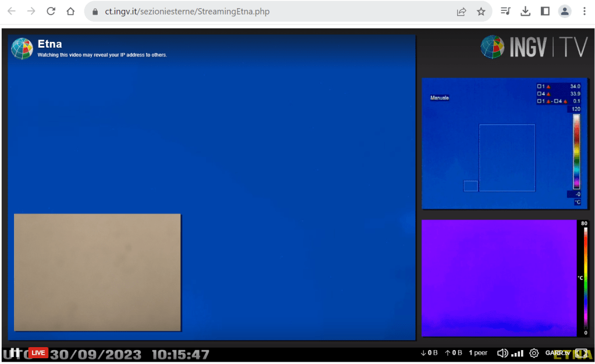Enter fullscreen mode on the video player
Viewport: 595px width, 364px height.
click(580, 353)
